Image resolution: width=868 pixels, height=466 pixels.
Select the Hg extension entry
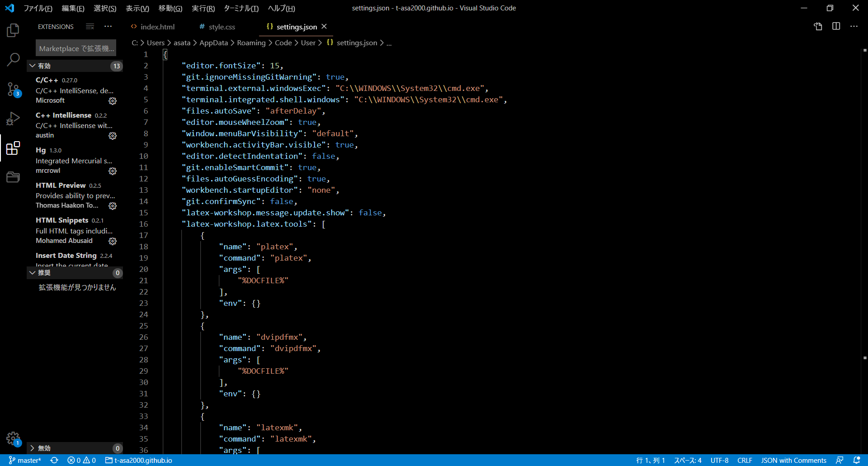point(75,160)
